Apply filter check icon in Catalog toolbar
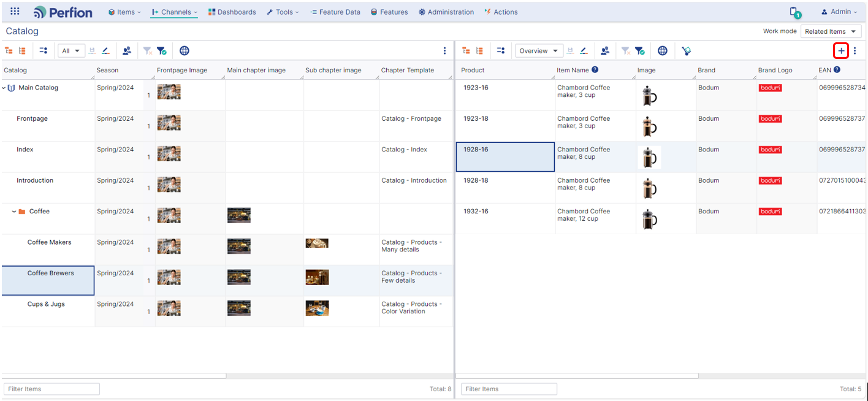The width and height of the screenshot is (868, 401). pos(161,51)
